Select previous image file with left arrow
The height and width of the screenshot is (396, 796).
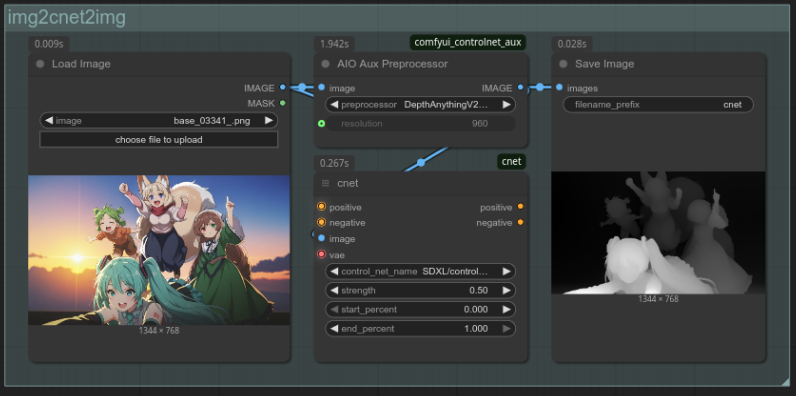pos(49,121)
